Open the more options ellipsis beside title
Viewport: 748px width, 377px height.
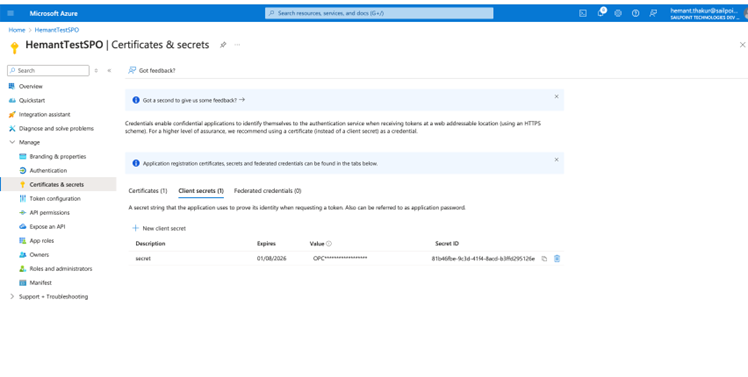pyautogui.click(x=237, y=45)
